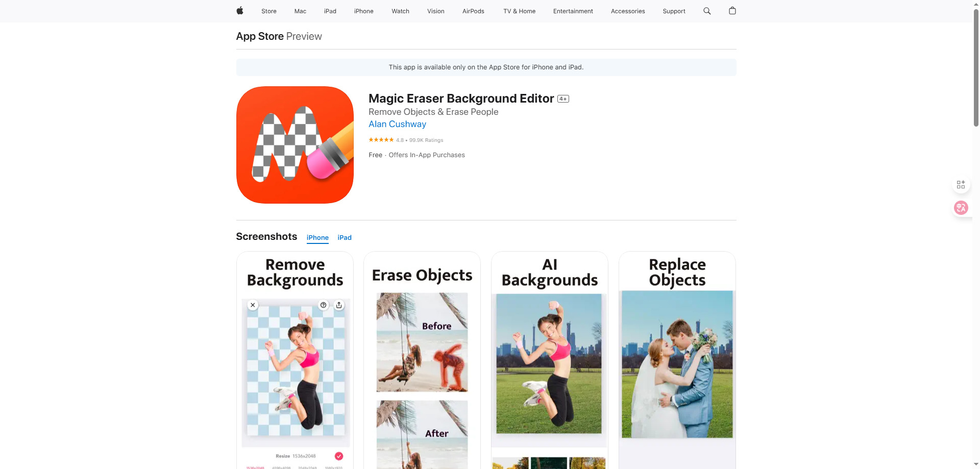Click the Apple logo icon
The height and width of the screenshot is (469, 980).
(240, 11)
